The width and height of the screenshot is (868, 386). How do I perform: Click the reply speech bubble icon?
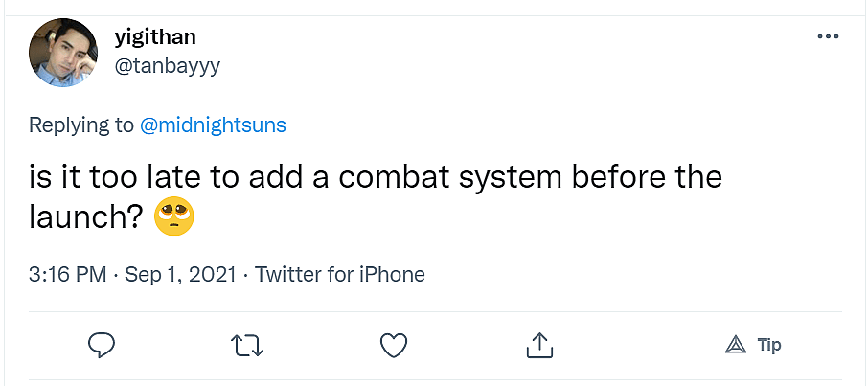102,345
